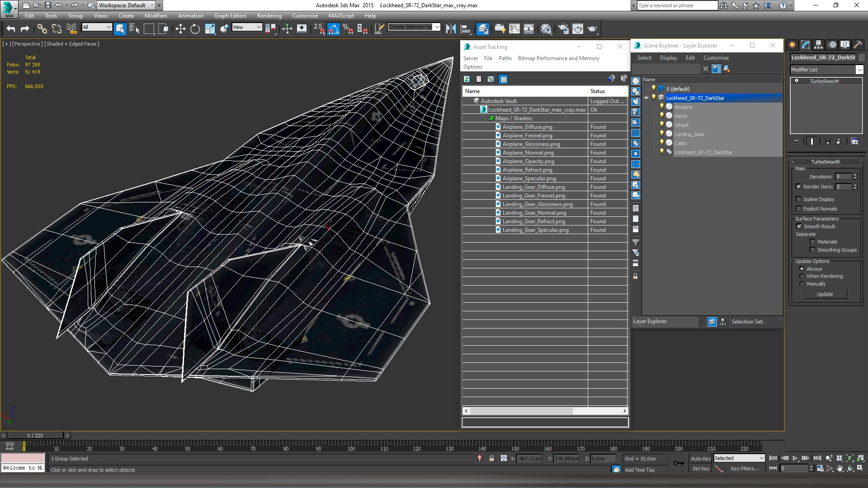Image resolution: width=868 pixels, height=488 pixels.
Task: Select the Manually update radio button
Action: click(x=802, y=284)
